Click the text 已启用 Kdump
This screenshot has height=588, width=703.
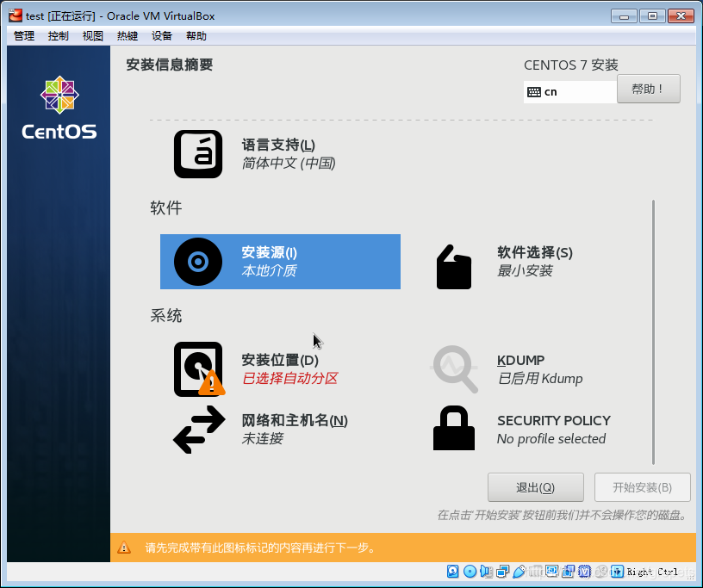(x=540, y=378)
